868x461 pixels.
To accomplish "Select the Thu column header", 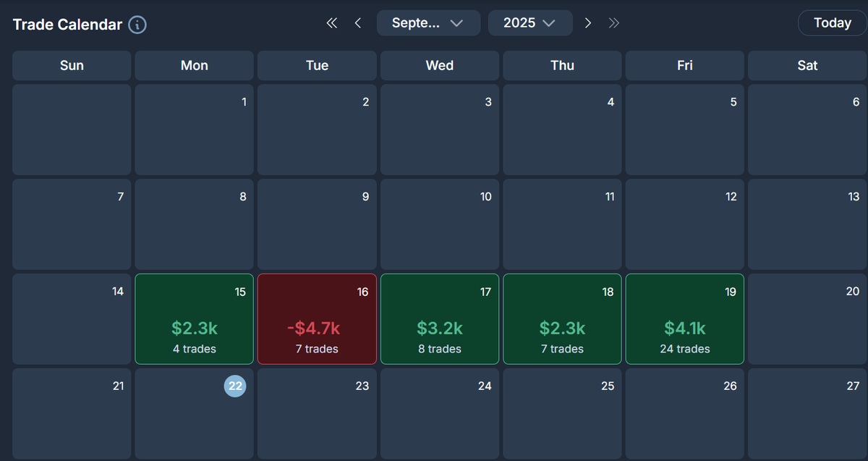I will [562, 65].
